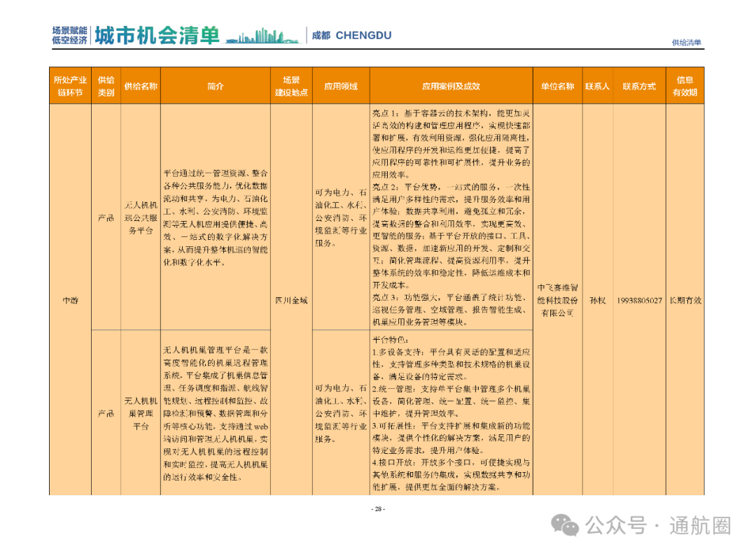
Task: Select the "联系人" column header
Action: point(598,86)
